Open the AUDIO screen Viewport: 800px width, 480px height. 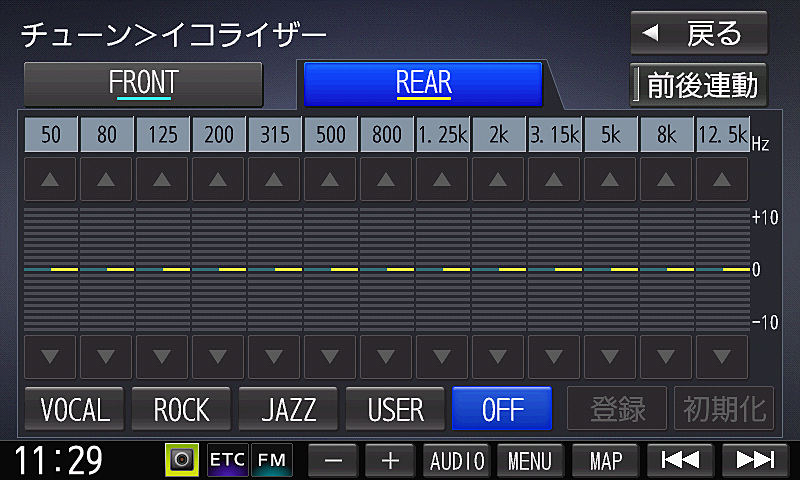(x=457, y=461)
